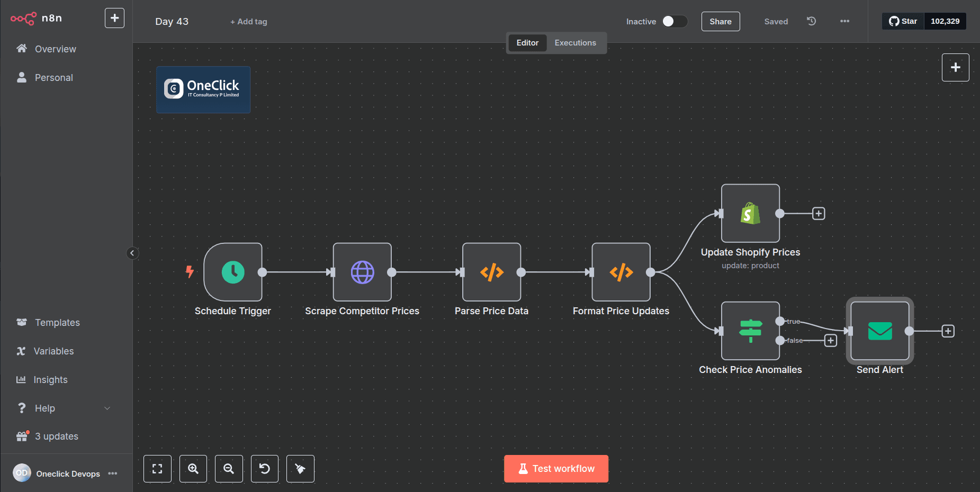Click the true output connector
This screenshot has width=980, height=492.
pos(780,321)
